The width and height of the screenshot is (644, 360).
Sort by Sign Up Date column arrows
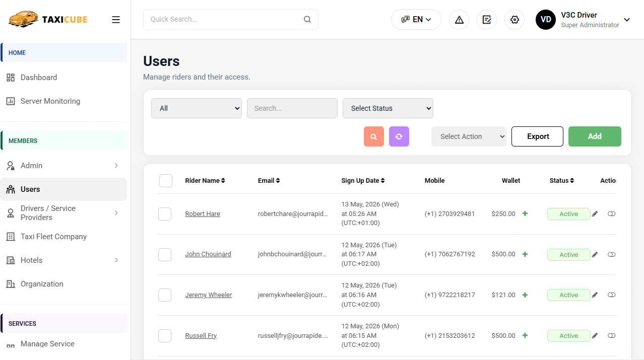point(382,181)
